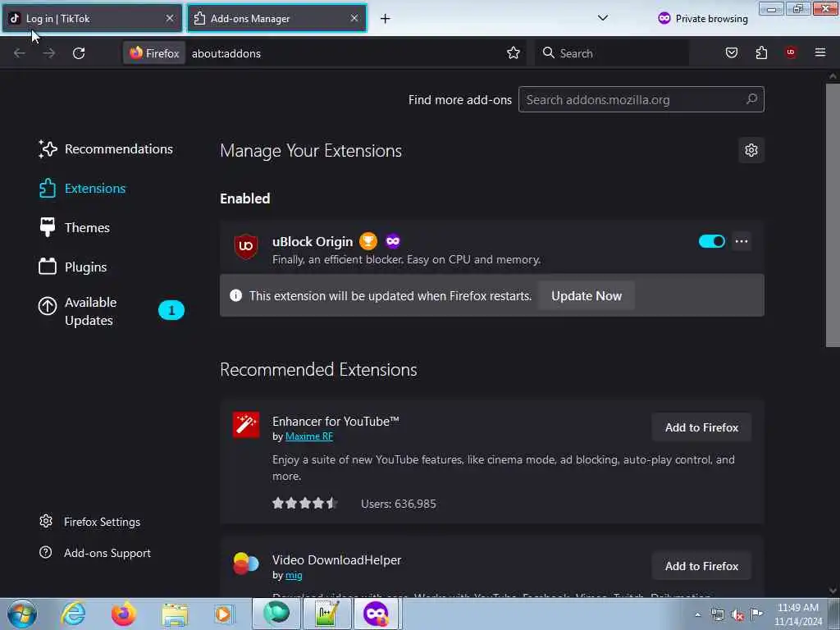
Task: Open uBlock Origin more options menu
Action: click(x=742, y=242)
